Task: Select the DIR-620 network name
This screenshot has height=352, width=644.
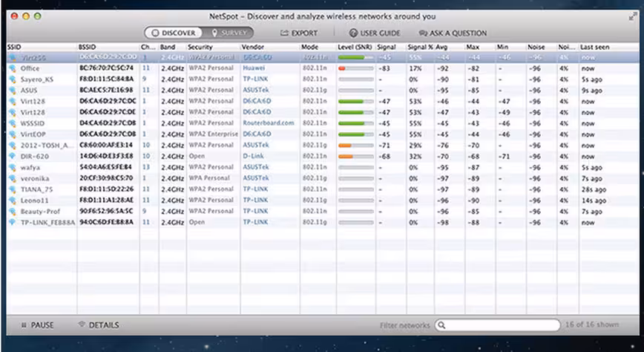Action: click(x=34, y=156)
